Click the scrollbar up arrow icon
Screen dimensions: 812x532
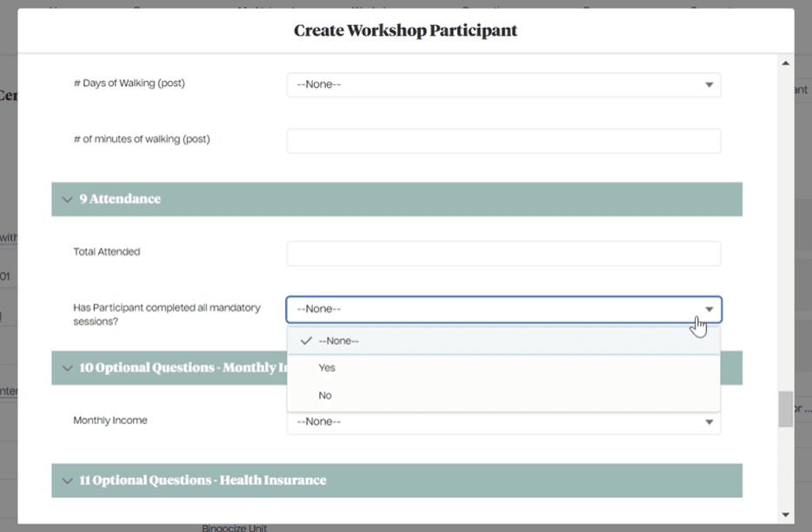click(x=785, y=62)
